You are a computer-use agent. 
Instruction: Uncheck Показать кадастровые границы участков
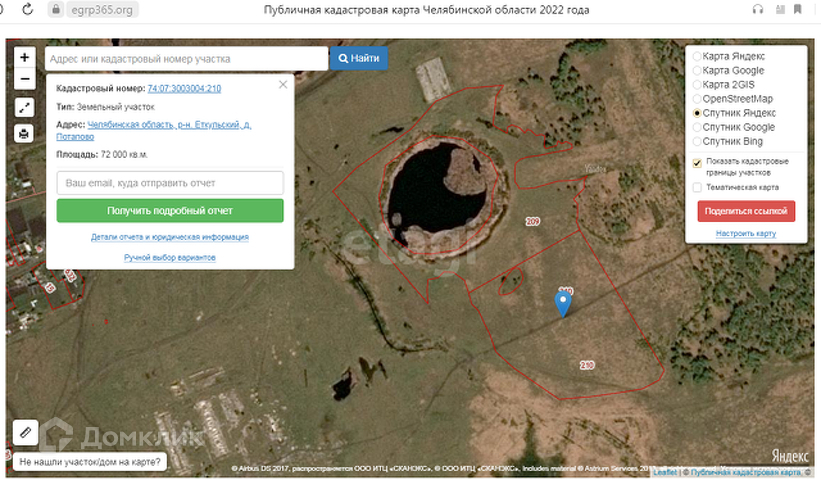click(x=697, y=162)
